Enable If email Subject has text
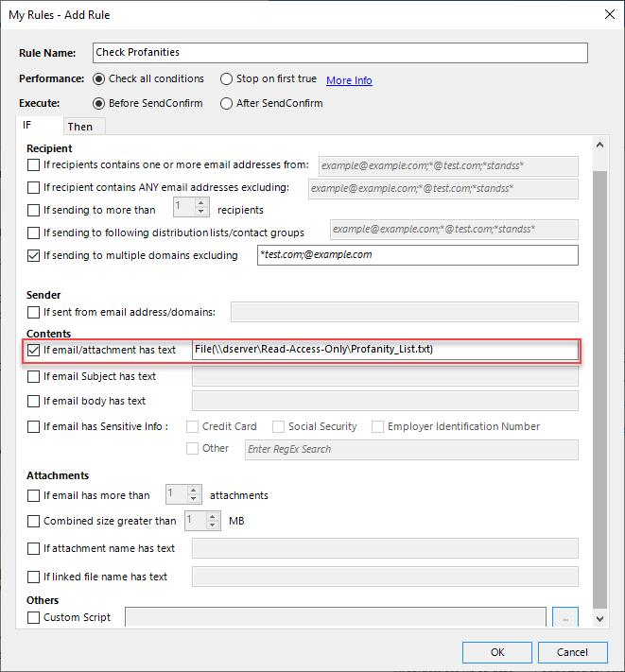 click(33, 376)
